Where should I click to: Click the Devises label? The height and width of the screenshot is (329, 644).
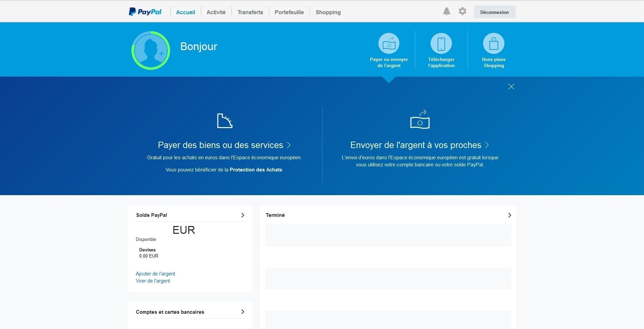[x=147, y=250]
